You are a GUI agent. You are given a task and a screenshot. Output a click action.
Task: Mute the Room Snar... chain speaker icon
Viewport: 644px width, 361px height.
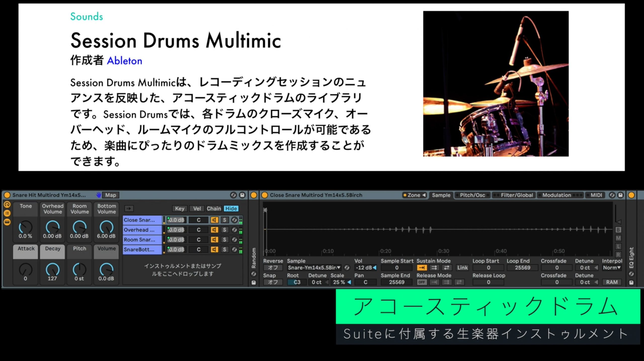214,240
